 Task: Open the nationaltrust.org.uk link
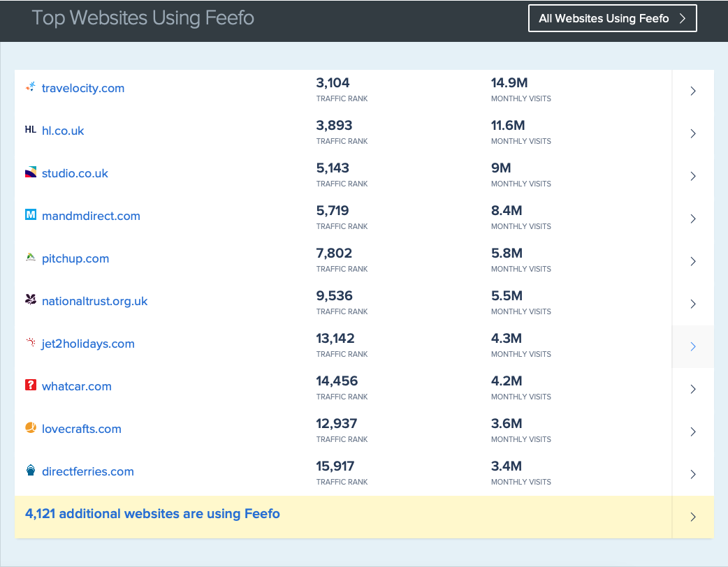[x=95, y=301]
